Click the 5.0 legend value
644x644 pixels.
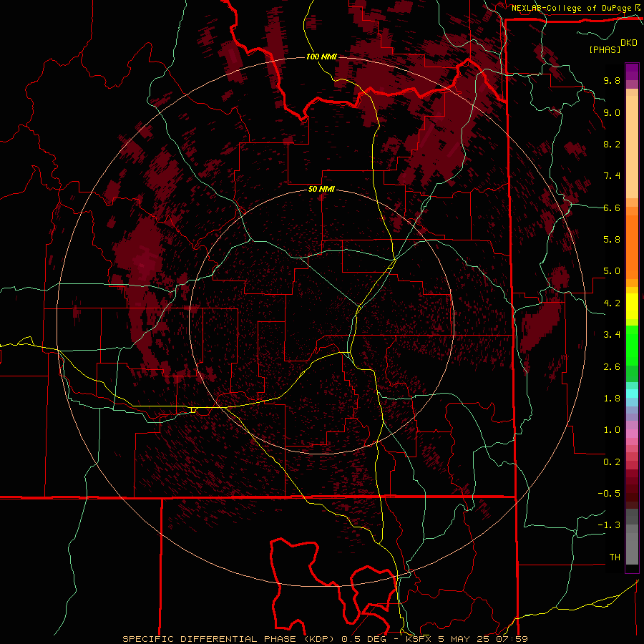612,271
